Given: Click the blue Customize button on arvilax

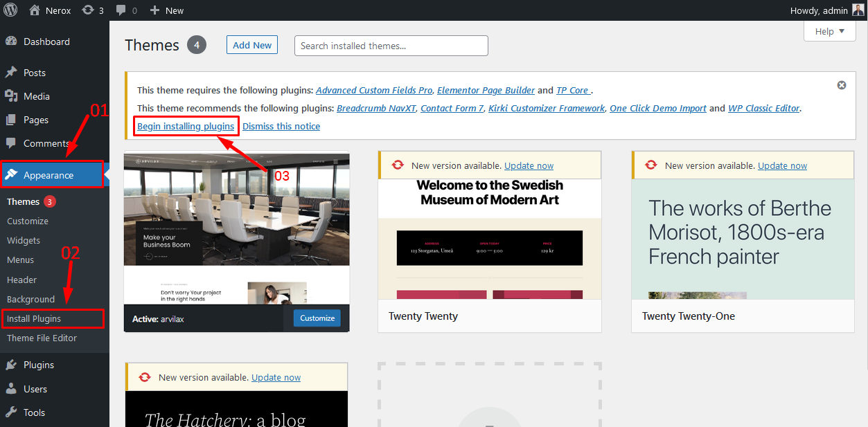Looking at the screenshot, I should 318,318.
